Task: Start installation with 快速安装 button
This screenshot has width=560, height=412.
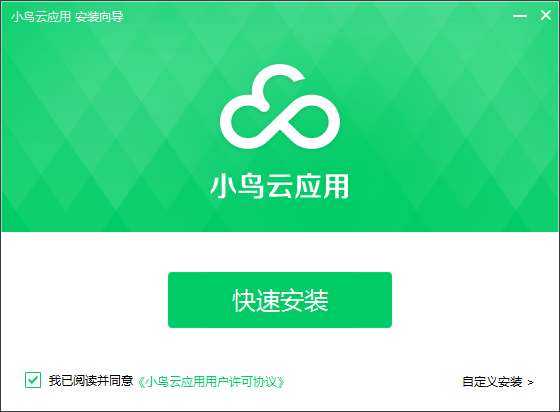Action: tap(280, 300)
